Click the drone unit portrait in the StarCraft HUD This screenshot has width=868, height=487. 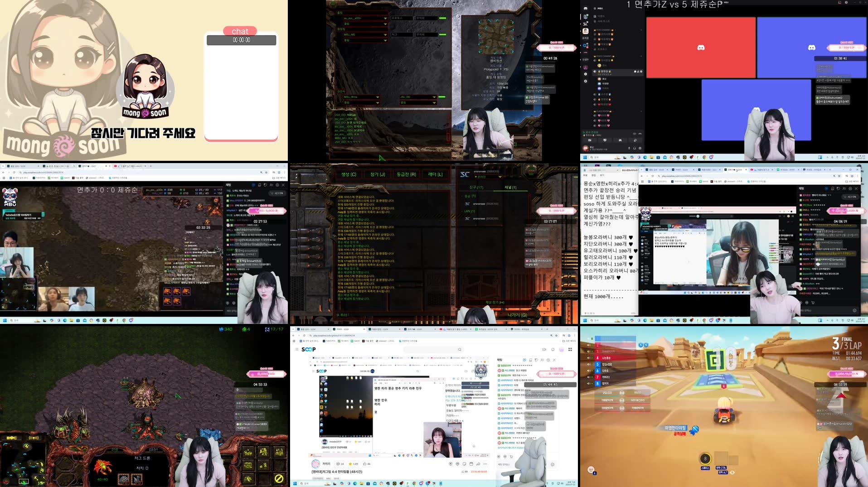coord(102,466)
